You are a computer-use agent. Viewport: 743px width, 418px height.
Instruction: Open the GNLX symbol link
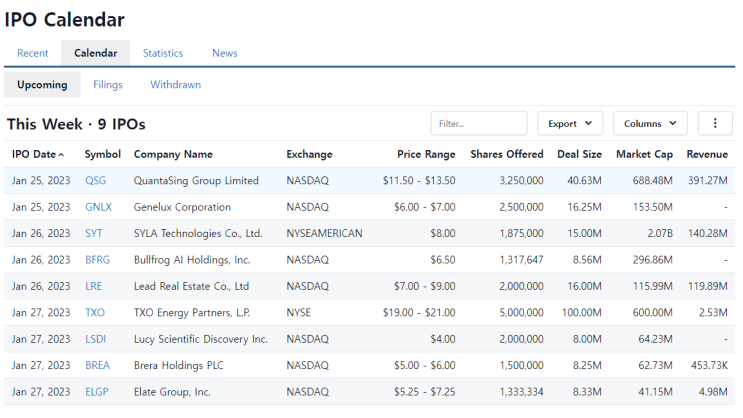(98, 207)
